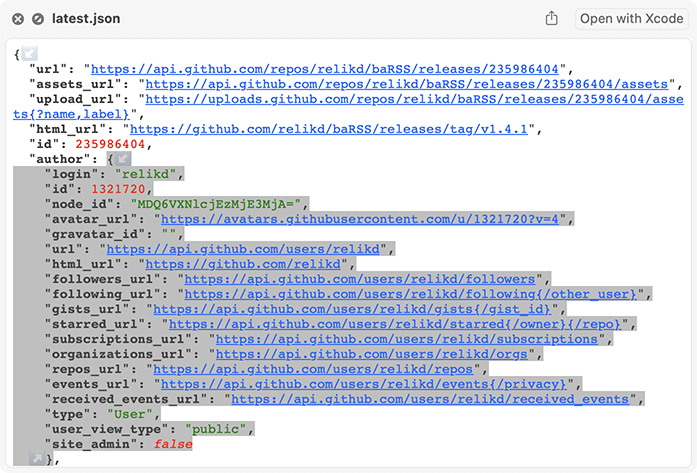Open the avatar_url githubusercontent link

[364, 219]
